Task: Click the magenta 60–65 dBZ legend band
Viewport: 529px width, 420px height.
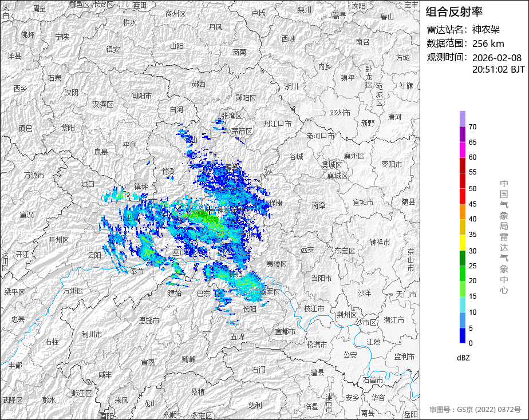Action: (462, 149)
